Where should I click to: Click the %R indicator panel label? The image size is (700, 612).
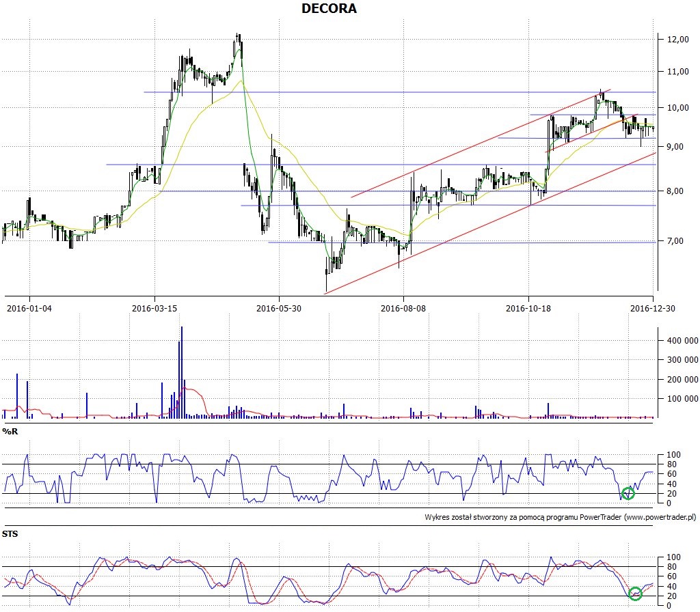point(10,432)
